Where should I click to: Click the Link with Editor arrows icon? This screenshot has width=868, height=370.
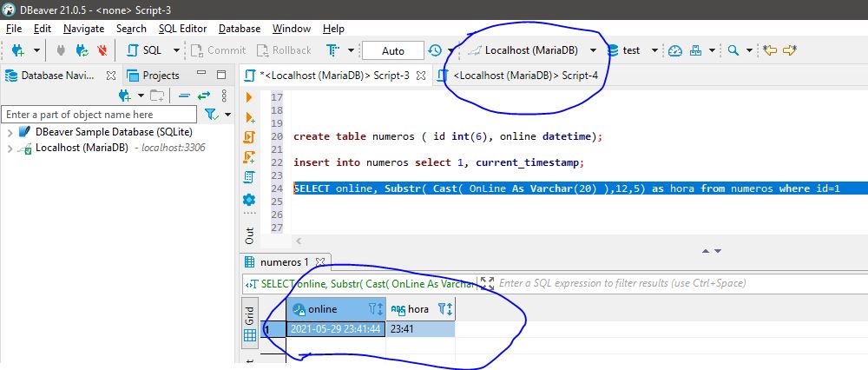pyautogui.click(x=205, y=96)
